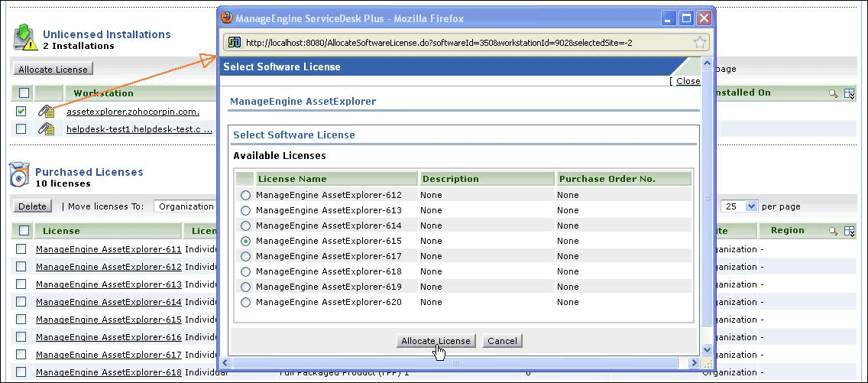Screen dimensions: 868x383
Task: Open the Move licenses To dropdown
Action: 186,206
